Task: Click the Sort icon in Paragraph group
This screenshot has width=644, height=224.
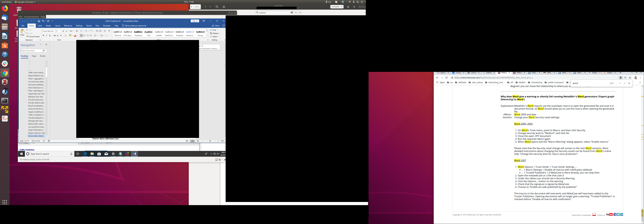Action: [105, 31]
